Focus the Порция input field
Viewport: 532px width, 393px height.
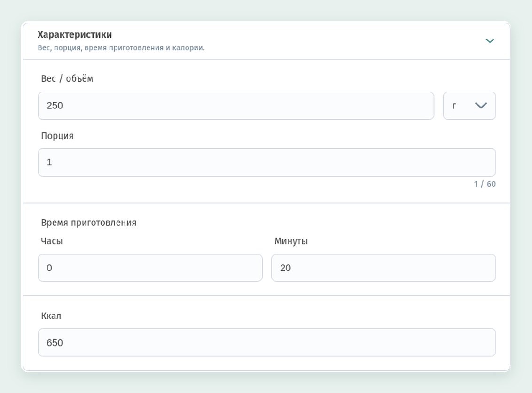point(266,162)
